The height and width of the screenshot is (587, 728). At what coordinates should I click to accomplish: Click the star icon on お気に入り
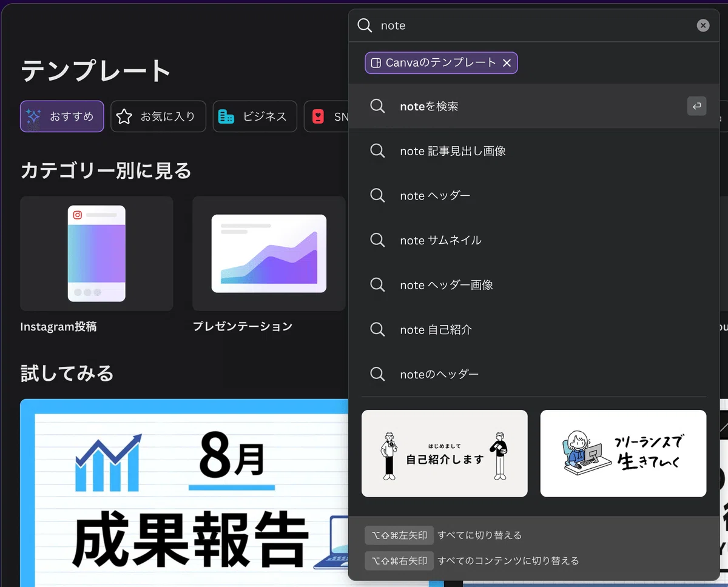pyautogui.click(x=124, y=116)
